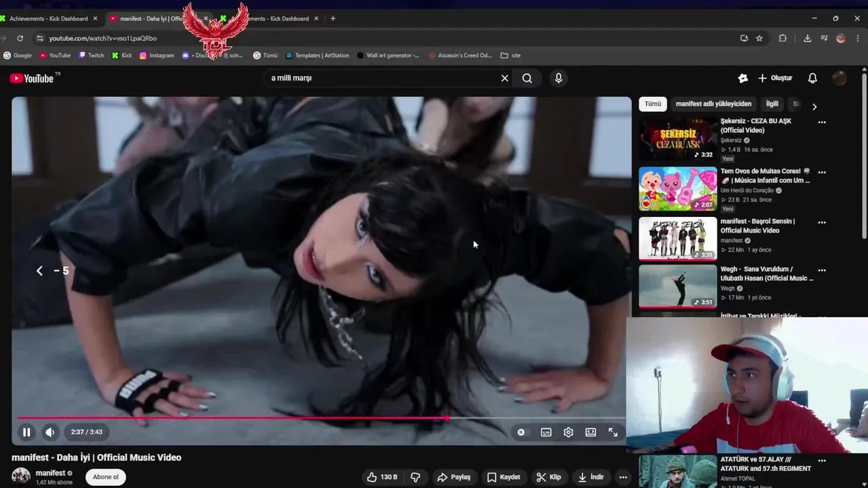The height and width of the screenshot is (488, 868).
Task: Open 'Tem Ovos de Muitas Cores' thumbnail
Action: coord(677,189)
